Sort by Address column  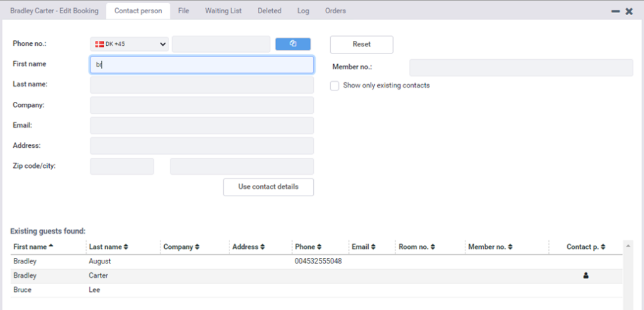click(248, 246)
